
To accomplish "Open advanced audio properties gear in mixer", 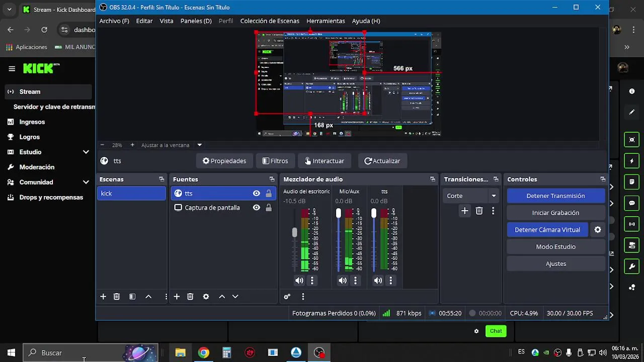I will coord(287,297).
